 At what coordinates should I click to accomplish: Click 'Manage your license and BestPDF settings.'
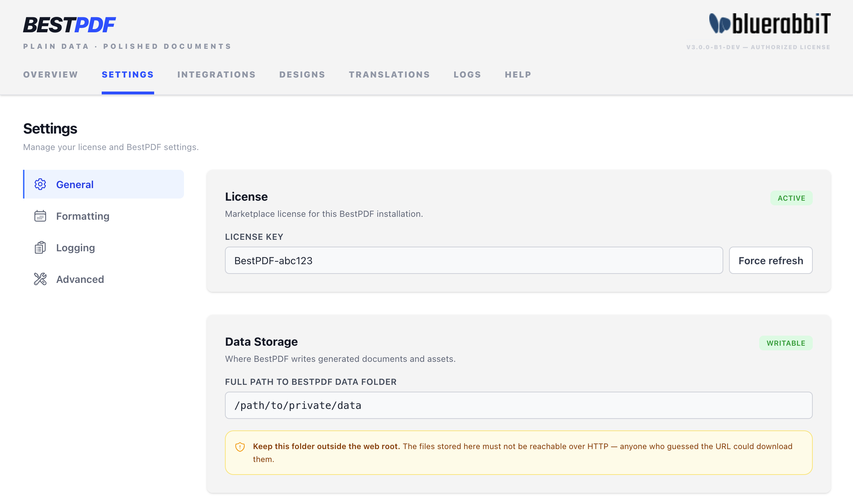111,147
